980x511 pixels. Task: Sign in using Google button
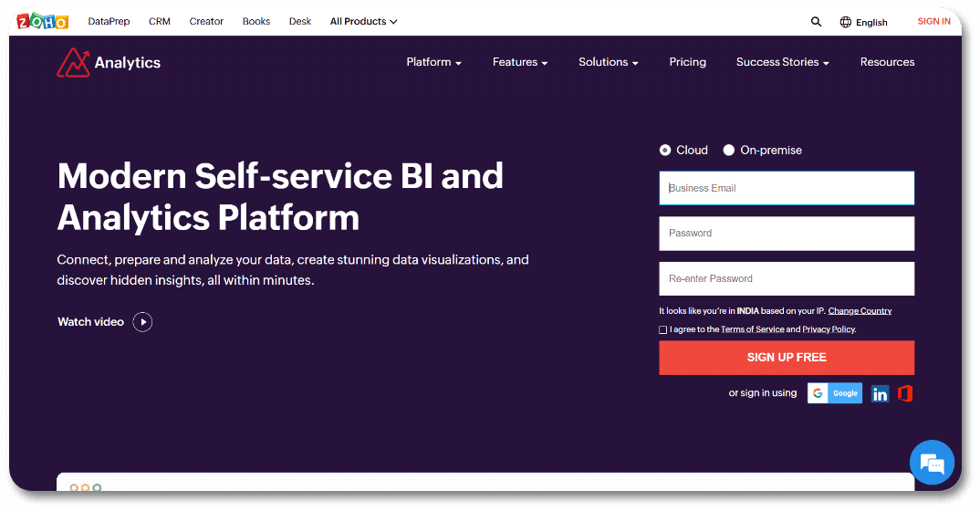click(834, 393)
